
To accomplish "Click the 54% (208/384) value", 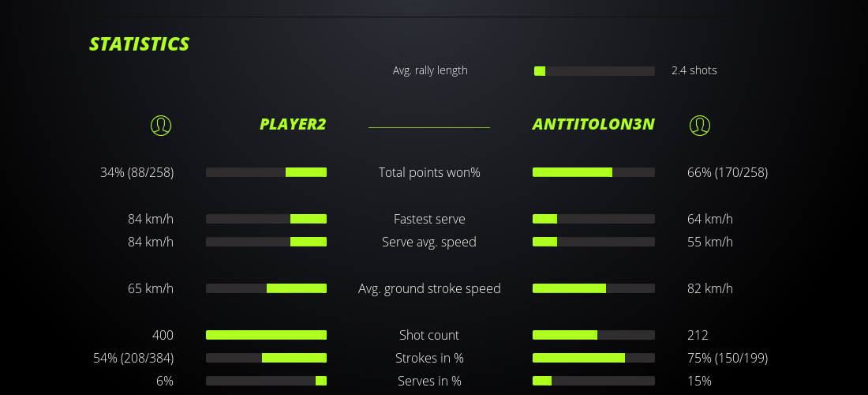I will pyautogui.click(x=133, y=358).
